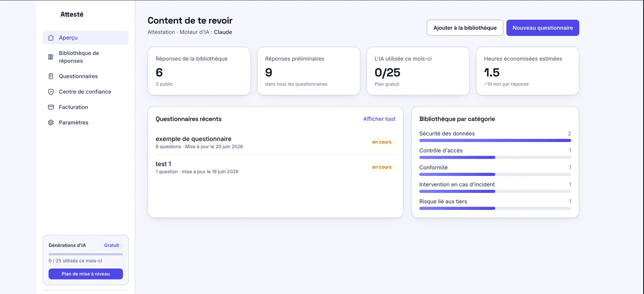The image size is (644, 294).
Task: Click the Claude AI engine label
Action: click(x=223, y=32)
